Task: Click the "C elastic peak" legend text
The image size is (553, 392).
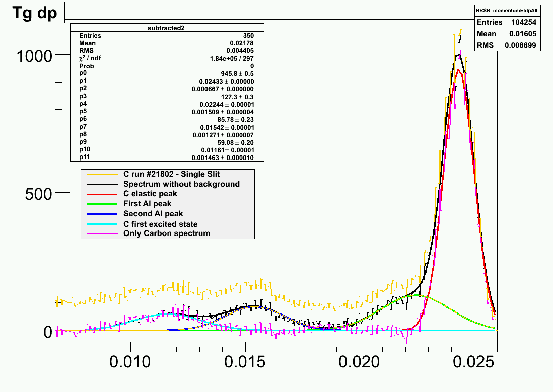Action: click(x=150, y=194)
